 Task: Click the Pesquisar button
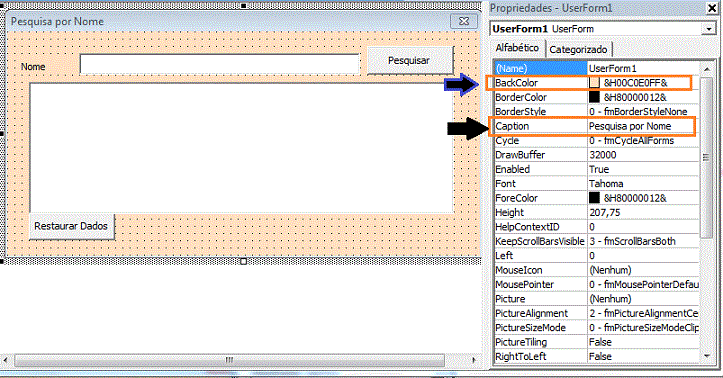[410, 60]
